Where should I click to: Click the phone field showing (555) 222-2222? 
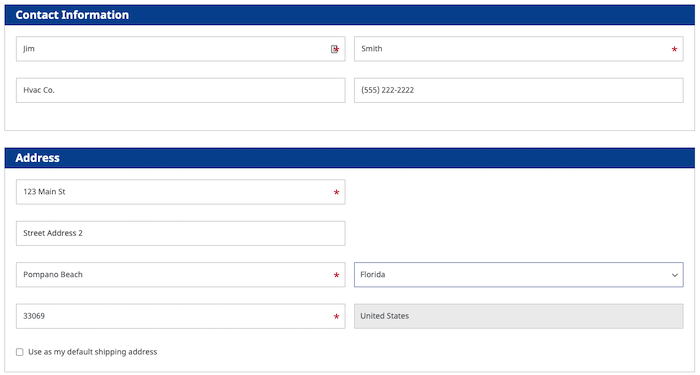coord(518,90)
